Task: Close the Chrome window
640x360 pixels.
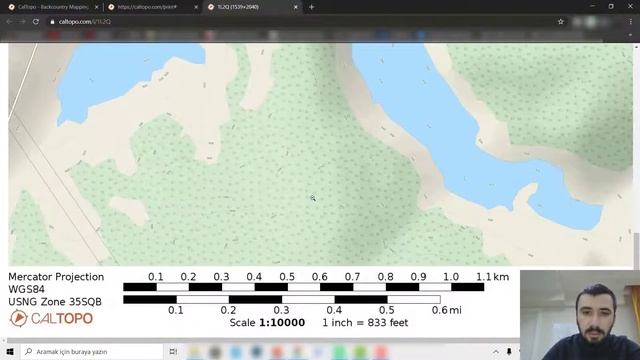Action: tap(630, 7)
